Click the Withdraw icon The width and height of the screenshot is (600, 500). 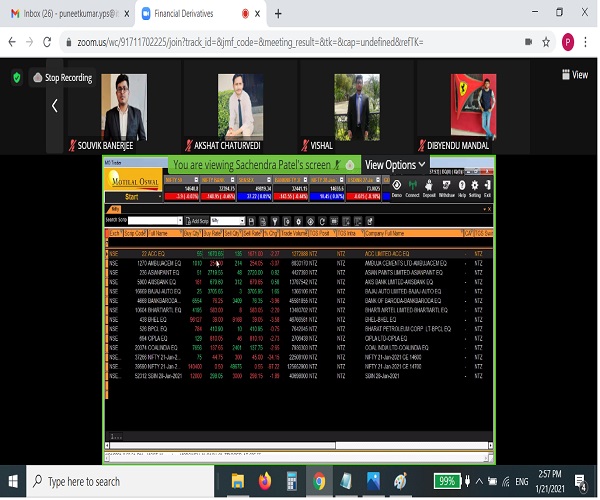(x=446, y=188)
